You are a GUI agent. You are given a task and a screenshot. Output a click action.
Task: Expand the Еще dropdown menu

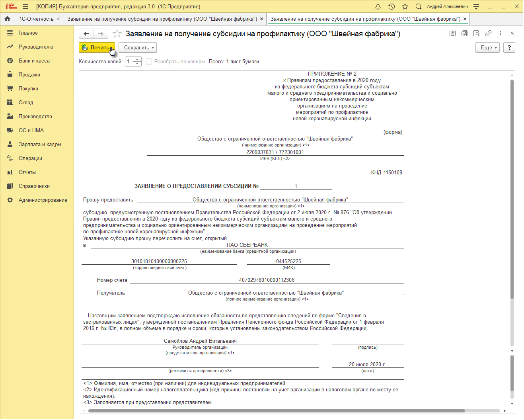(x=487, y=47)
